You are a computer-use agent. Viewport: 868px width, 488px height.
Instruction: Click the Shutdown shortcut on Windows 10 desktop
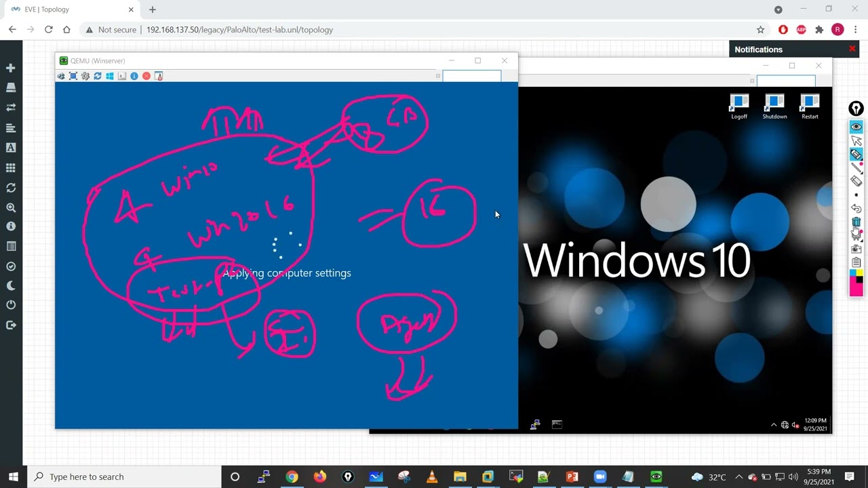(774, 107)
